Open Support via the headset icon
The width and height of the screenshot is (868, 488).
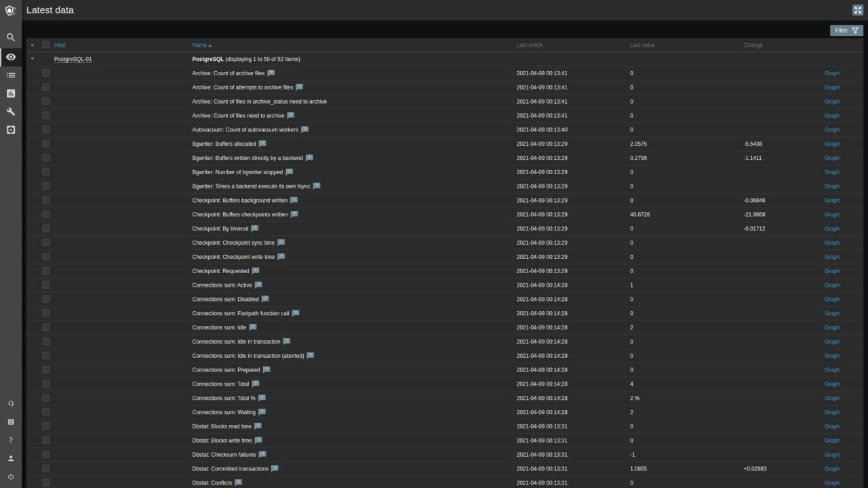coord(10,403)
